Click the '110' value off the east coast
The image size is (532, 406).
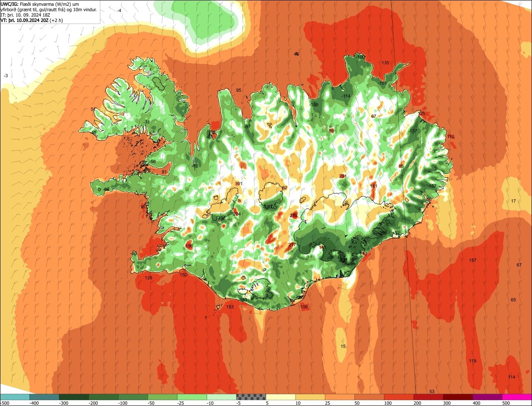click(x=451, y=137)
